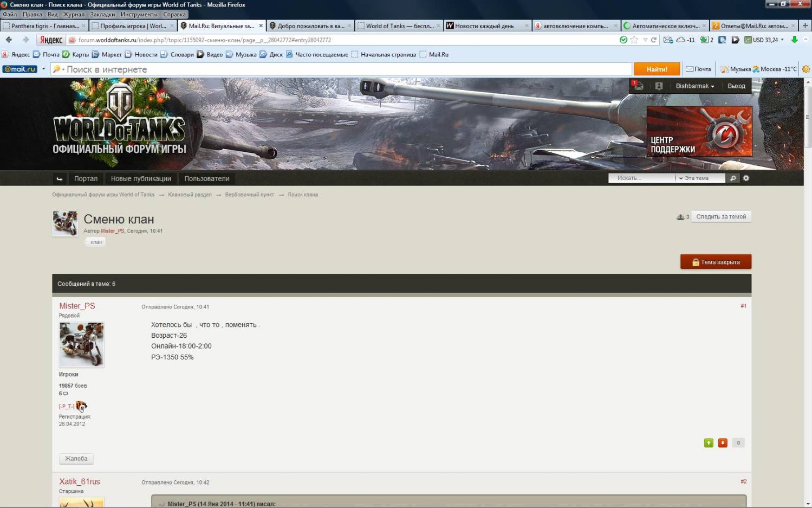Viewport: 812px width, 508px height.
Task: Click the Mail.ru logo button
Action: coord(20,69)
